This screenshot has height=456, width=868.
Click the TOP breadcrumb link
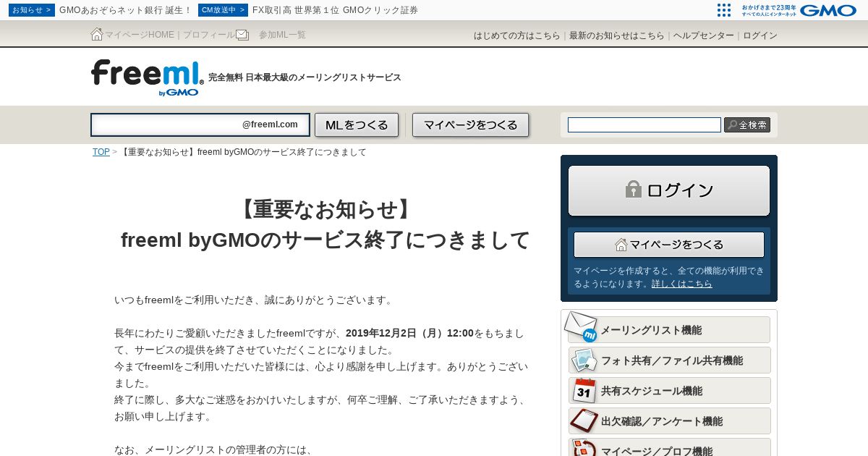click(101, 152)
